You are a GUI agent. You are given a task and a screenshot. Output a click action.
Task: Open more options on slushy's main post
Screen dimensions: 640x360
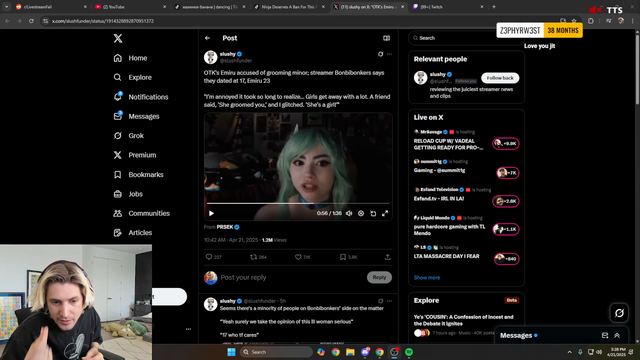(389, 54)
